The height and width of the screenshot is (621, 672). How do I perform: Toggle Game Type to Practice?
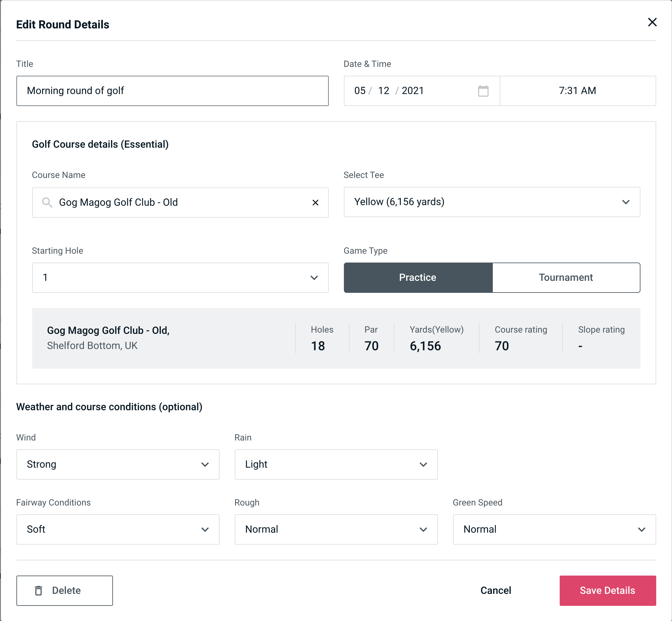coord(417,277)
